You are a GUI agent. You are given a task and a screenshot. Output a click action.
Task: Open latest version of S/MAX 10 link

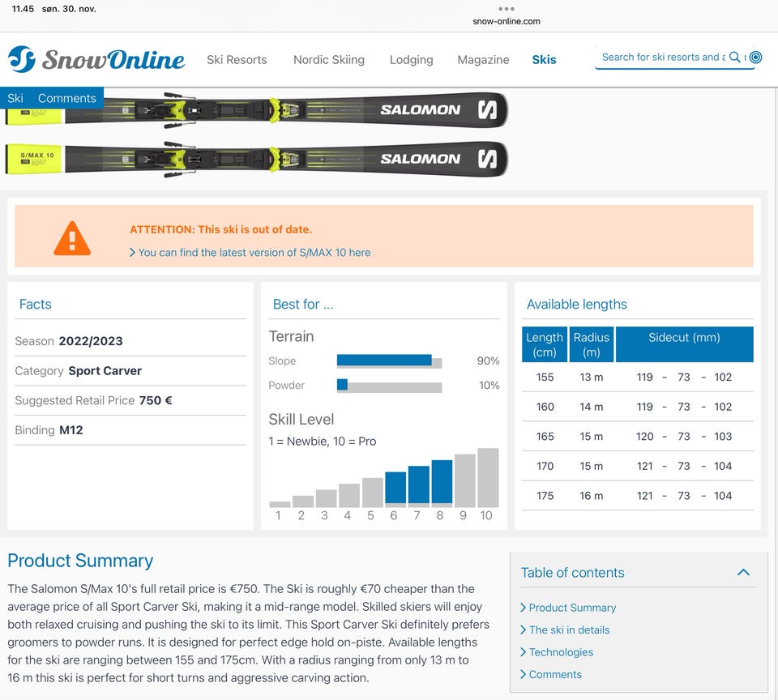[x=250, y=253]
